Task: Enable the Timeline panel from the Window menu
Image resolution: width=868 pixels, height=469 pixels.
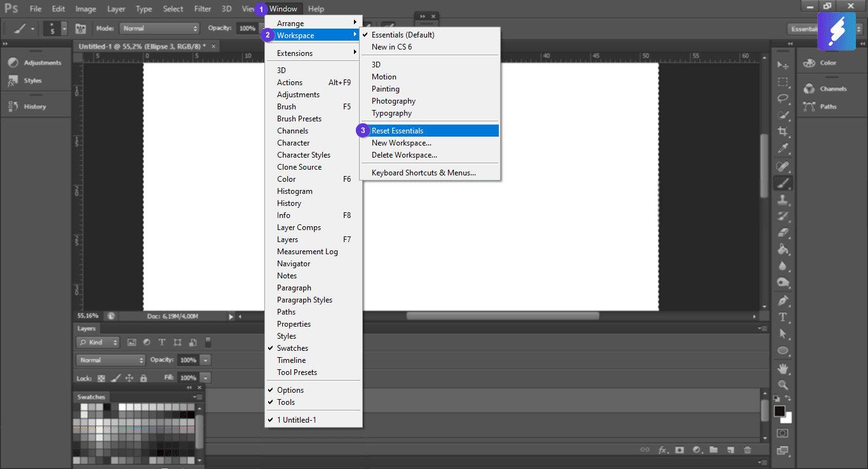Action: [x=290, y=360]
